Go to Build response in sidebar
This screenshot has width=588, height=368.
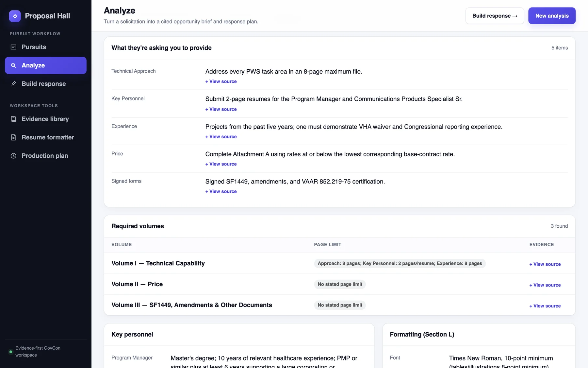click(46, 84)
